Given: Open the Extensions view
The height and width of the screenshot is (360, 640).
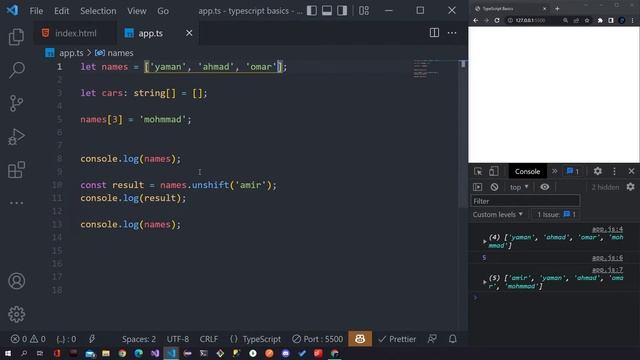Looking at the screenshot, I should [16, 170].
